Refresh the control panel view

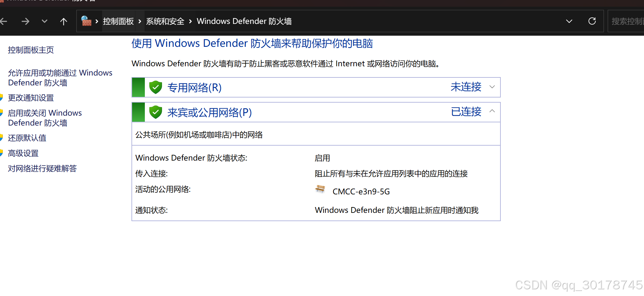(592, 21)
